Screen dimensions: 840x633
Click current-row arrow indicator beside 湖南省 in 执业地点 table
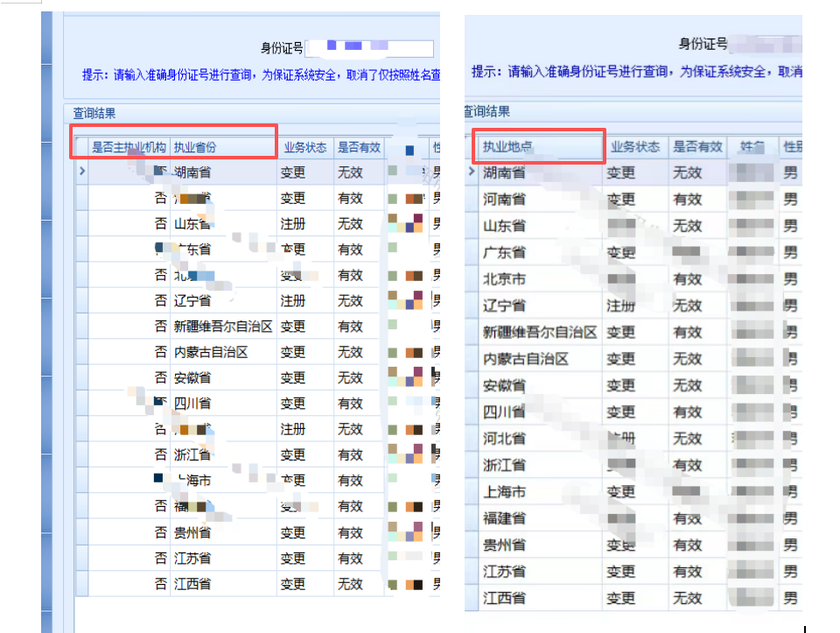(472, 172)
